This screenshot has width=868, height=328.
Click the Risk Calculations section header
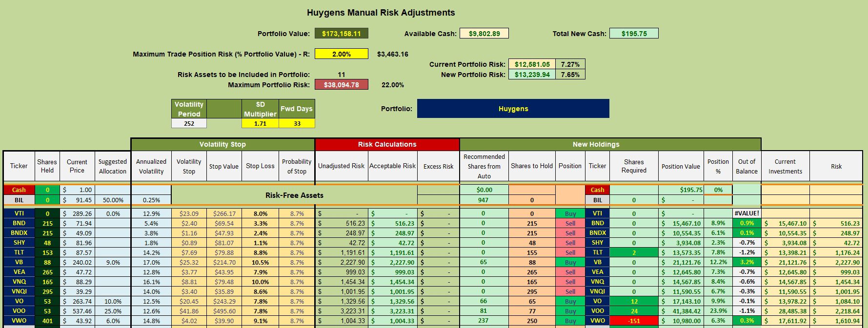tap(387, 144)
